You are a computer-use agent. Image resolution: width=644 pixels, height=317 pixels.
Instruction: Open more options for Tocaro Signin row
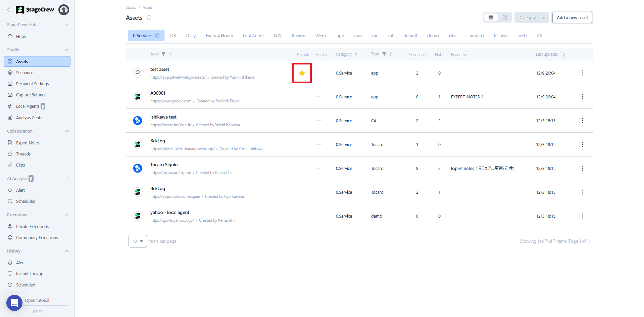pyautogui.click(x=582, y=168)
